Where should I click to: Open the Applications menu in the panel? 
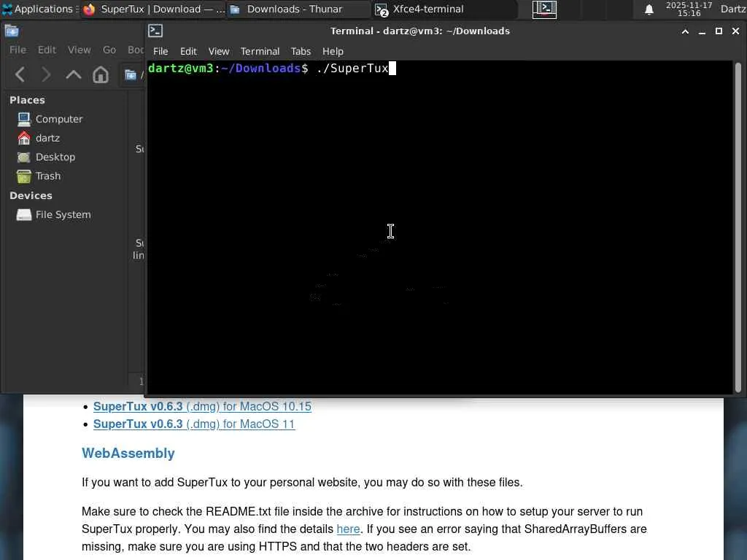pos(39,9)
